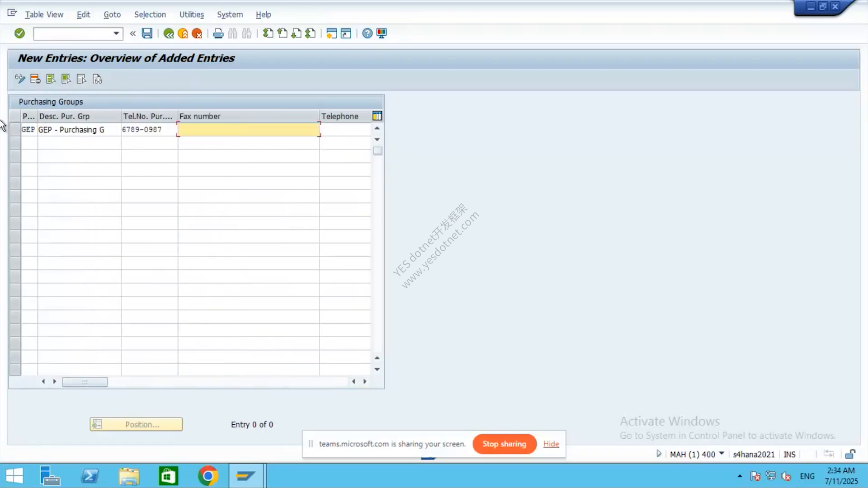Click the Print icon in toolbar
868x488 pixels.
click(218, 33)
